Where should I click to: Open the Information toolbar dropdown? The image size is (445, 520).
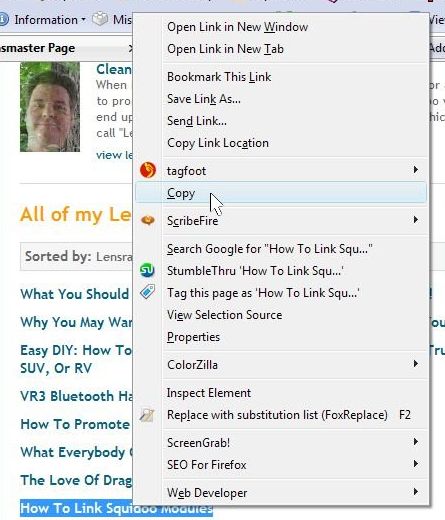pyautogui.click(x=83, y=20)
